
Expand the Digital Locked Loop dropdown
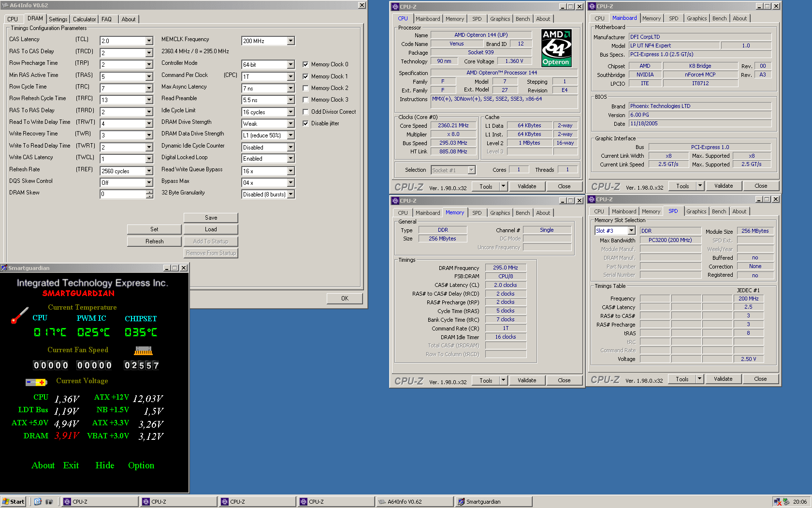pyautogui.click(x=290, y=159)
